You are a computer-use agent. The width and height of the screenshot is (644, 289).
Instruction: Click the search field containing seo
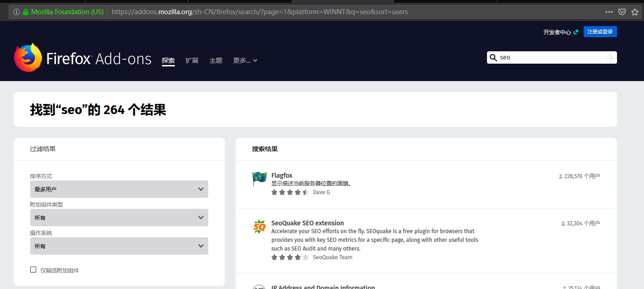[x=552, y=57]
